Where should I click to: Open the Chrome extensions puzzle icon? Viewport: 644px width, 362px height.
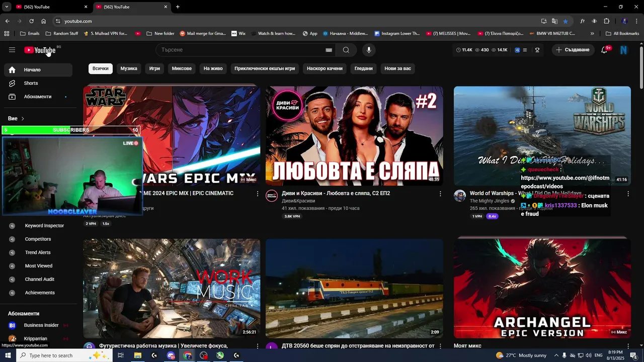pyautogui.click(x=606, y=21)
